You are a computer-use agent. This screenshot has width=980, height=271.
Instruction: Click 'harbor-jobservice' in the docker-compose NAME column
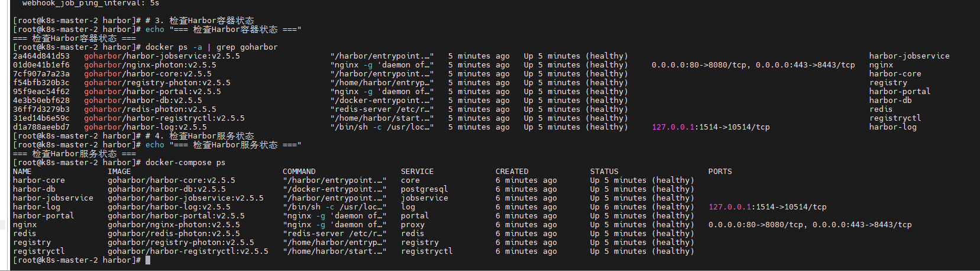tap(53, 198)
